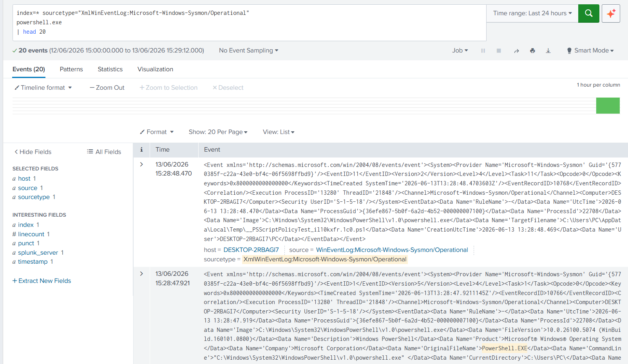The image size is (628, 364).
Task: Select the index interesting field
Action: coord(26,225)
